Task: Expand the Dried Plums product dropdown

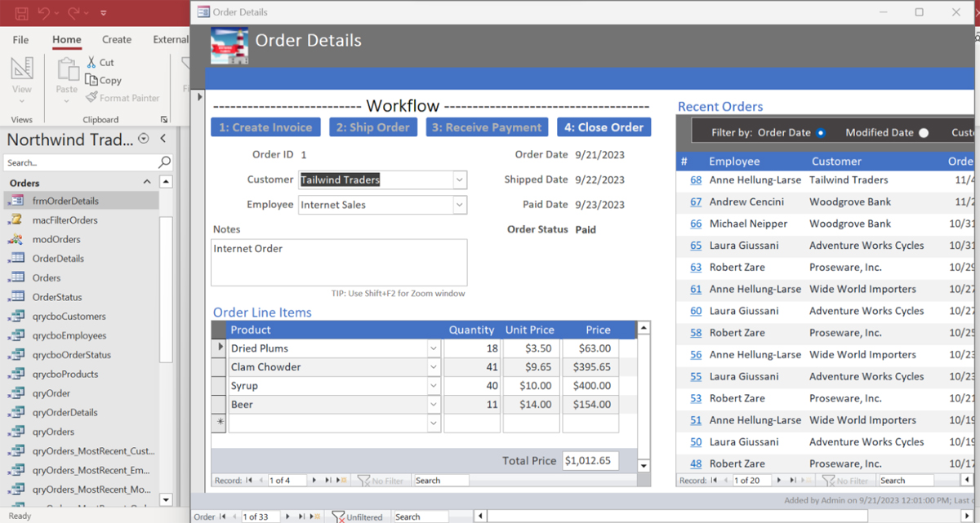Action: tap(433, 348)
